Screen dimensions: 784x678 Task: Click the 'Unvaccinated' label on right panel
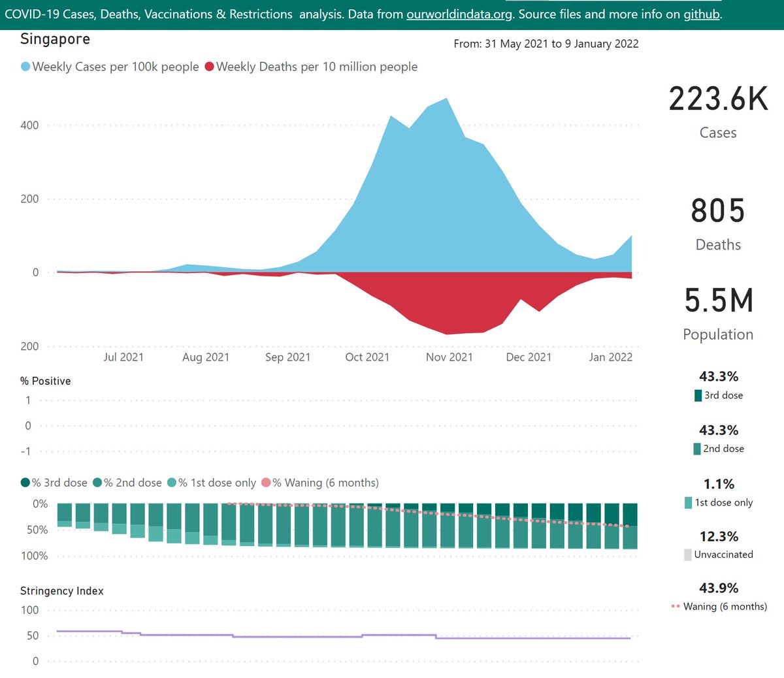(723, 555)
